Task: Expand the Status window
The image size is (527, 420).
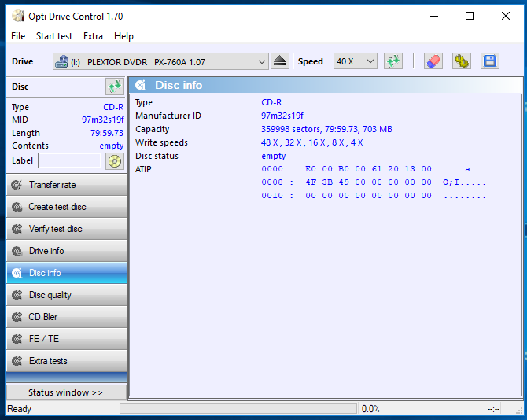Action: point(67,392)
